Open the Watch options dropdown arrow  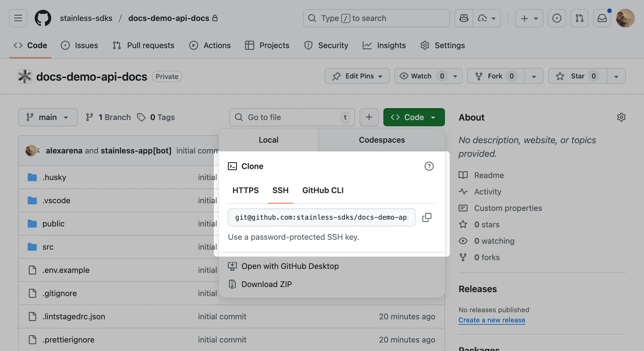pos(455,76)
